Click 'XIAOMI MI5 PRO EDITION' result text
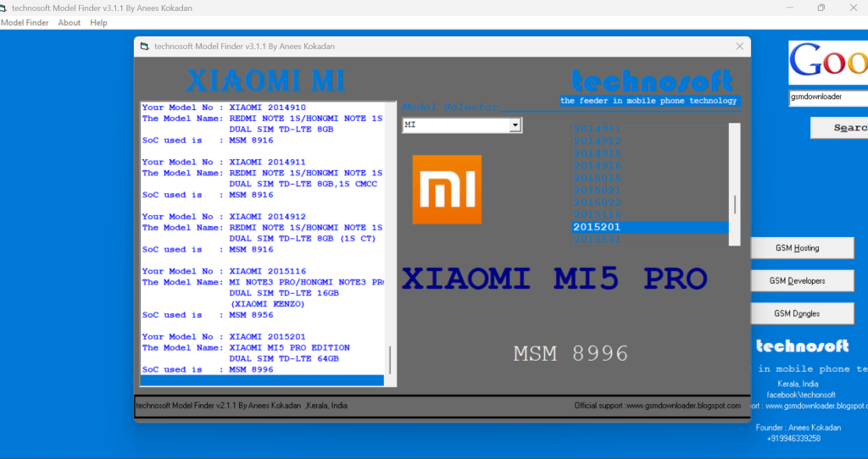868x459 pixels. (290, 348)
